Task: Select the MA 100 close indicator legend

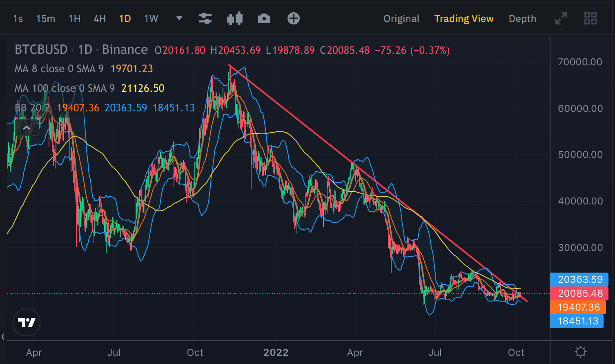Action: (x=65, y=88)
